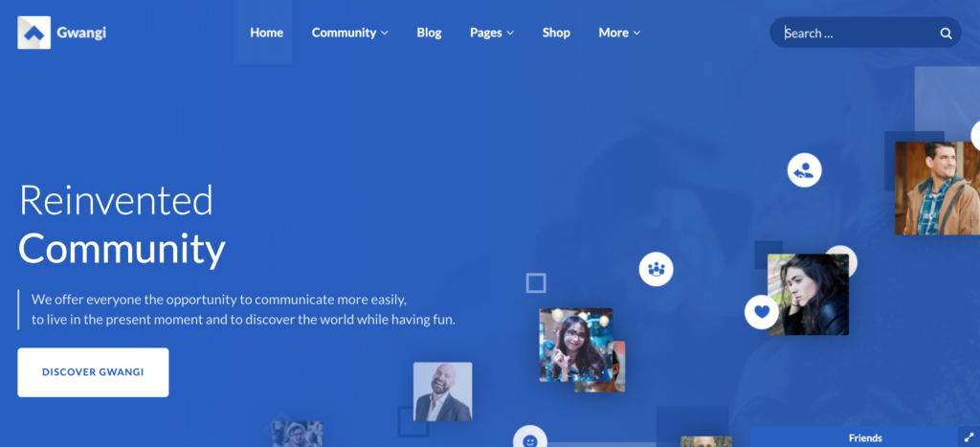The height and width of the screenshot is (447, 980).
Task: Go to the Home menu item
Action: point(266,33)
